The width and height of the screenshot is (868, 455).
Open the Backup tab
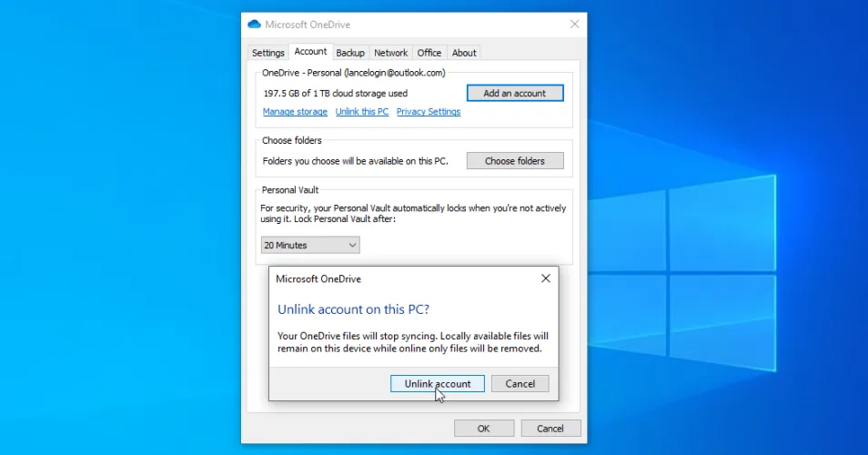(350, 53)
